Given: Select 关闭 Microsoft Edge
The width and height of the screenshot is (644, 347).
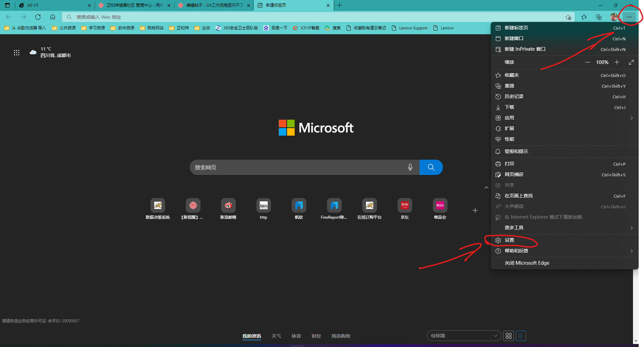Looking at the screenshot, I should 564,263.
